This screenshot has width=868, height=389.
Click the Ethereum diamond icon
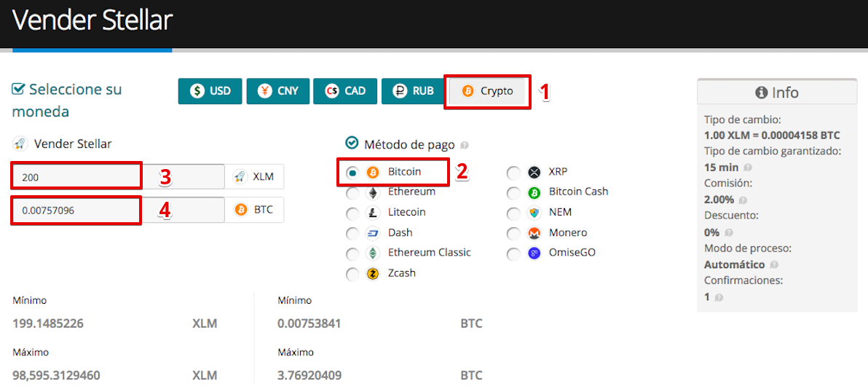point(373,193)
